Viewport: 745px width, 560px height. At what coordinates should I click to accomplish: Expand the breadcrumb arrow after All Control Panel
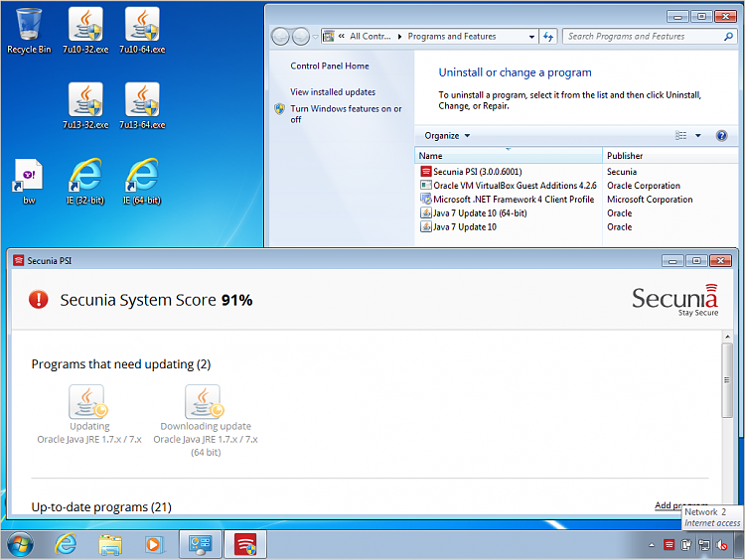tap(399, 37)
